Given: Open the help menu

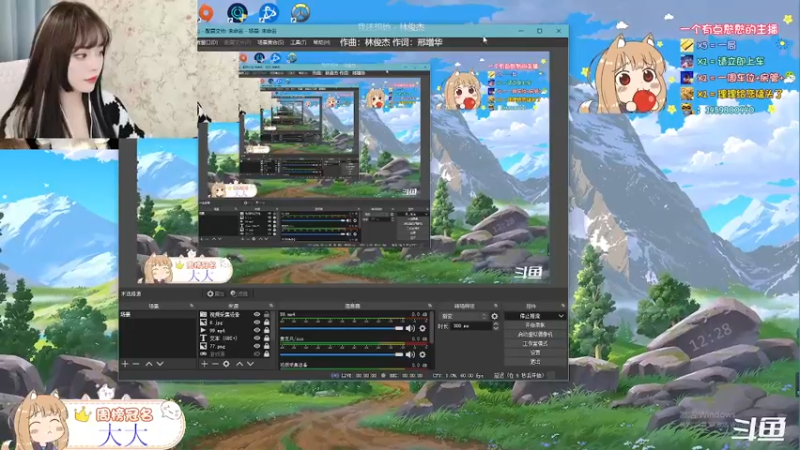Looking at the screenshot, I should (x=321, y=42).
